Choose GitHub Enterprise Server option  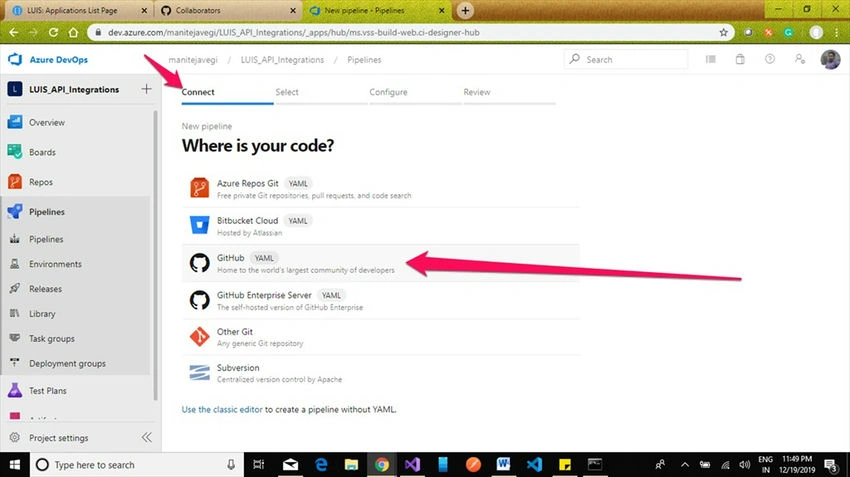pos(381,300)
